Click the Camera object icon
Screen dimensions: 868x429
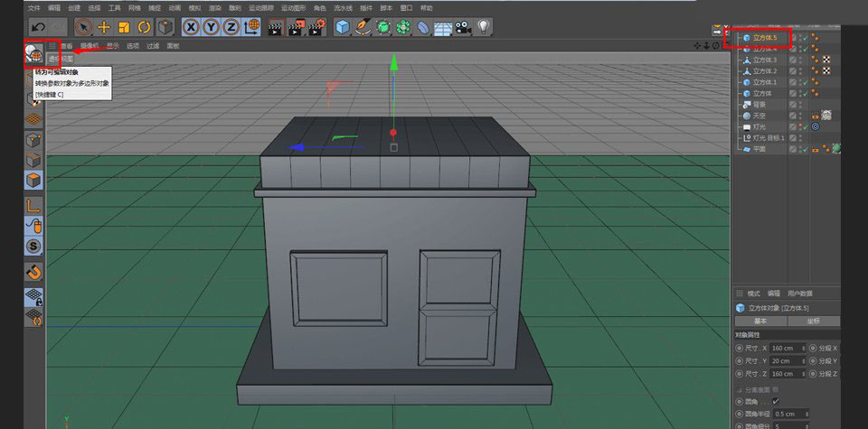pyautogui.click(x=464, y=27)
